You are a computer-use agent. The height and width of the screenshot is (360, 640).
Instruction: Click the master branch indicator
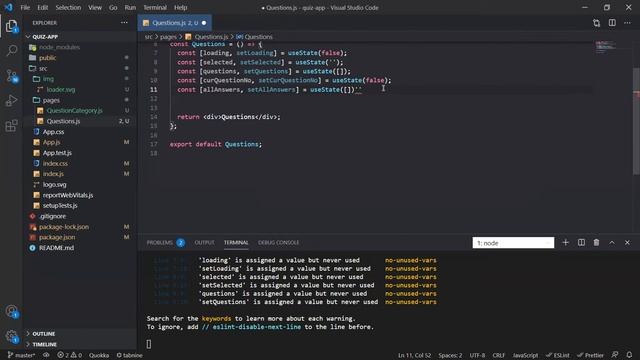(x=21, y=355)
